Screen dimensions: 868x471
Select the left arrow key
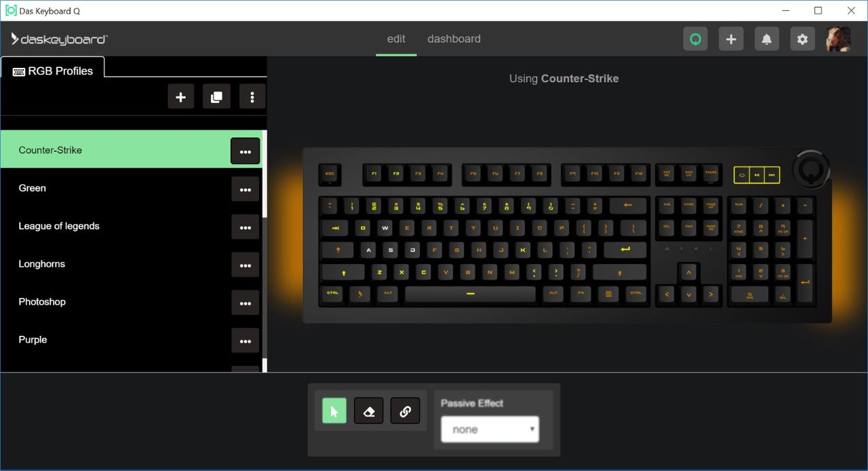[x=667, y=295]
